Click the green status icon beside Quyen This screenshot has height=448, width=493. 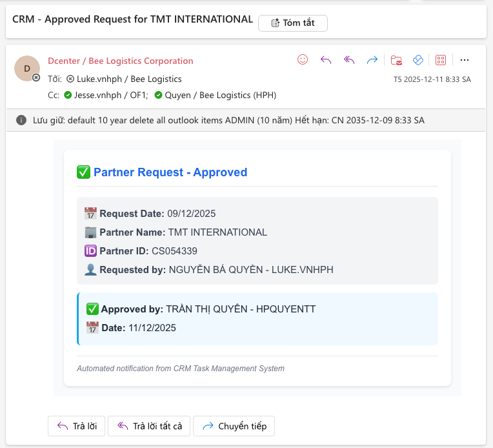[159, 95]
